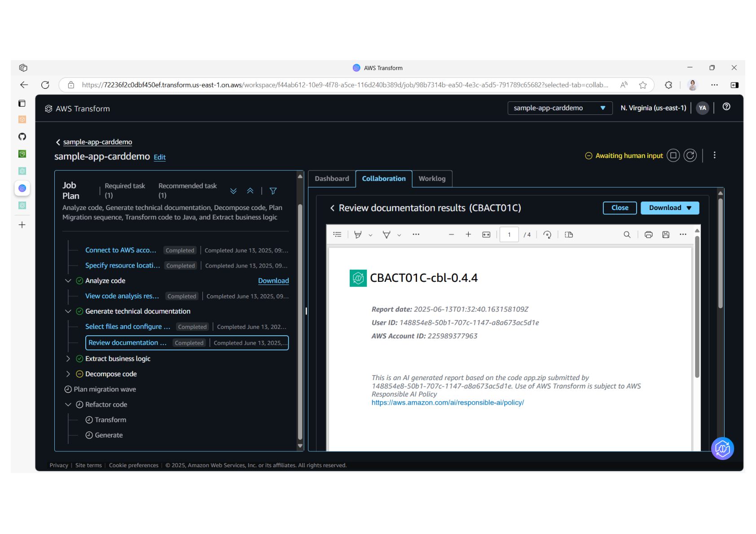Stop the job next to Awaiting human input
The image size is (756, 534).
[x=673, y=156]
